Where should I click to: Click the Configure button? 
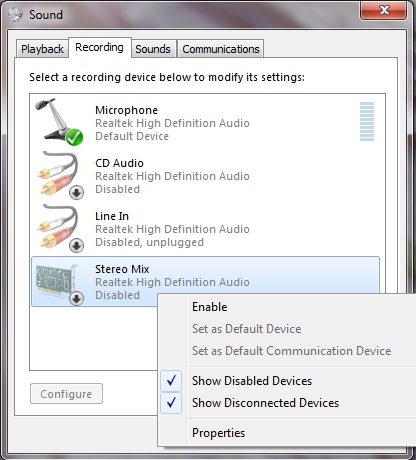click(66, 394)
